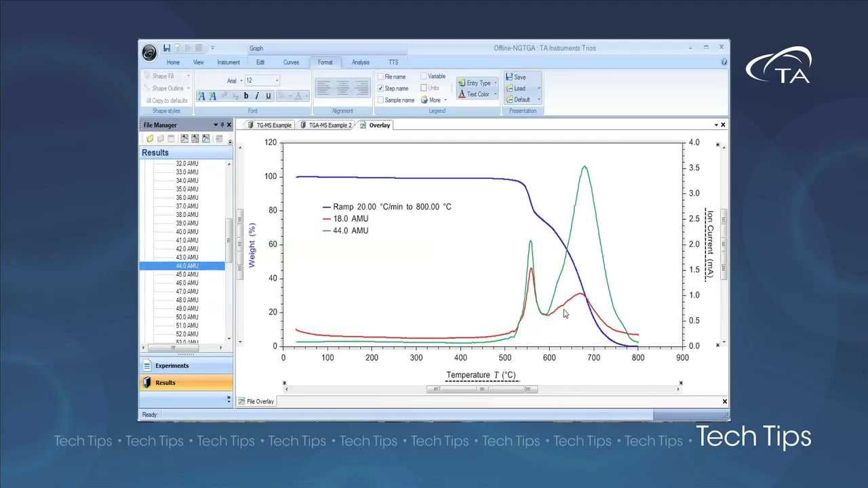868x488 pixels.
Task: Enable the File name legend checkbox
Action: (x=380, y=77)
